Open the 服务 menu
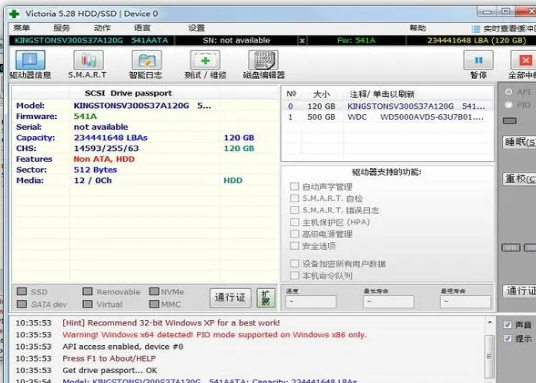This screenshot has width=536, height=383. pyautogui.click(x=62, y=28)
